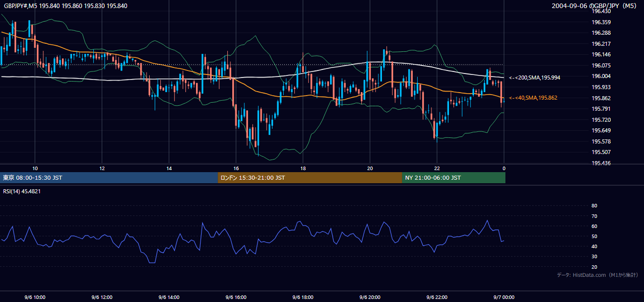
Task: Click the bottom date label 9/6 18:00
Action: [x=303, y=297]
